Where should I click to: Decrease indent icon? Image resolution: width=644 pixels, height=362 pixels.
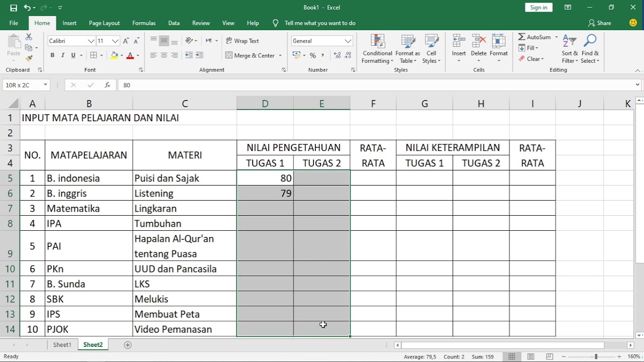pyautogui.click(x=189, y=55)
